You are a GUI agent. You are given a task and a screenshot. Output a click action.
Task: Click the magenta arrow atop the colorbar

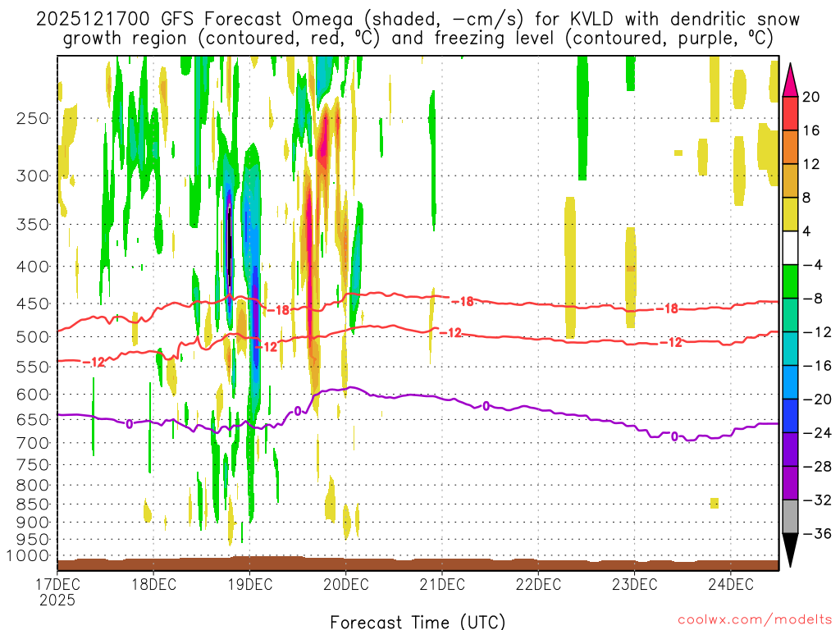tap(791, 80)
